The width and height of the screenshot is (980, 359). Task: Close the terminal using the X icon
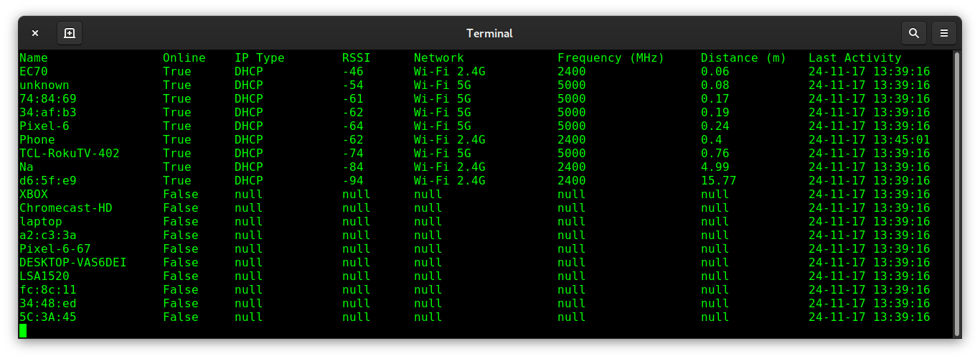pyautogui.click(x=35, y=33)
